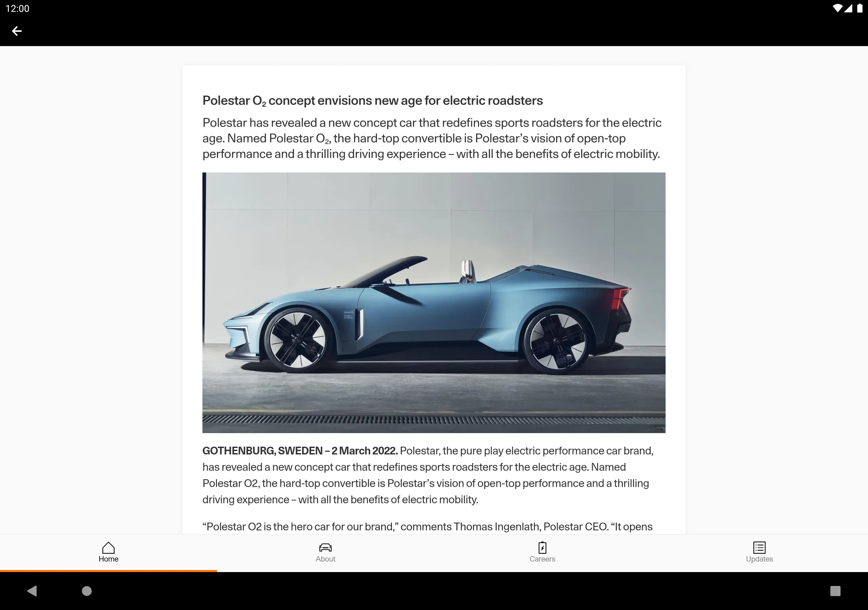Screen dimensions: 868x610
Task: Click the Polestar O2 roadster photo
Action: 434,303
